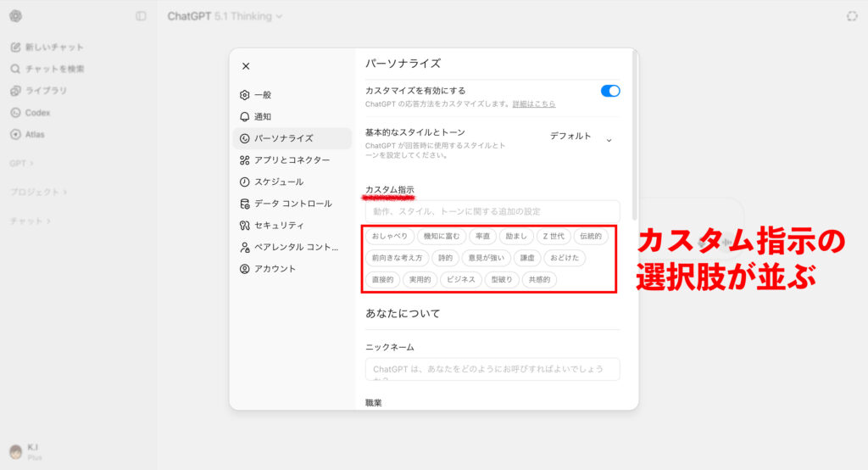Focus the ニックネーム input field
The height and width of the screenshot is (470, 868).
pyautogui.click(x=492, y=369)
